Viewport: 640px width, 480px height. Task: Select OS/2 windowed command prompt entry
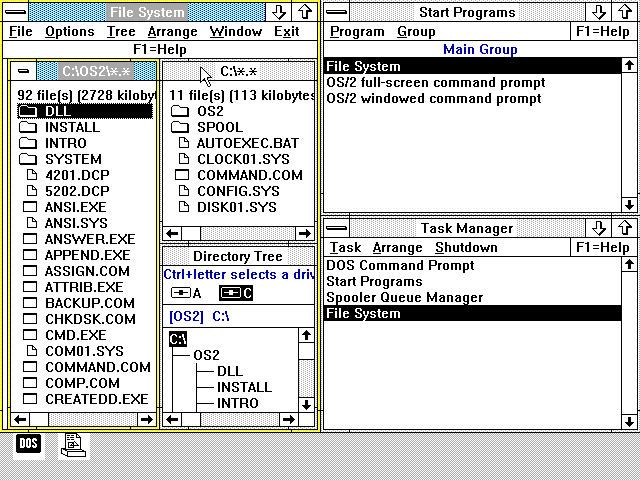tap(473, 98)
